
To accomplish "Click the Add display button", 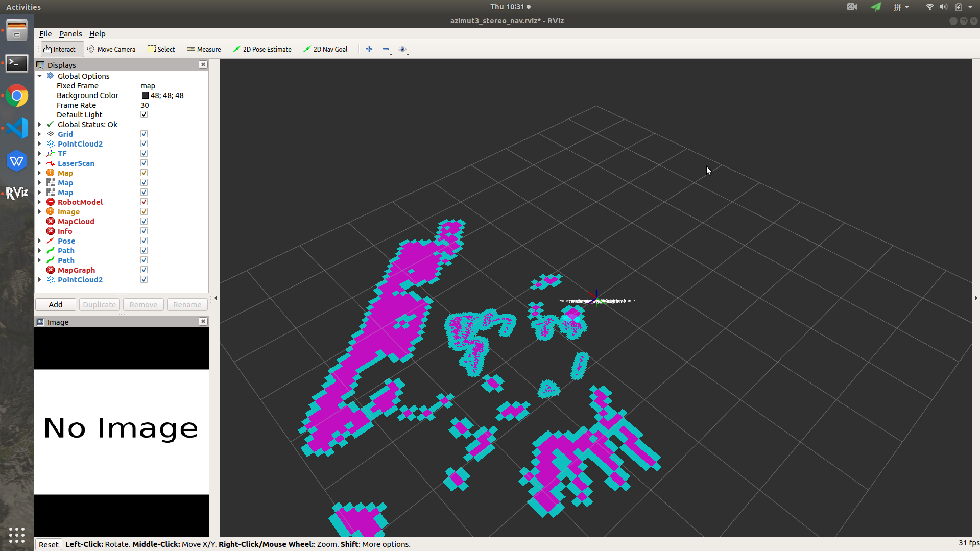I will point(55,304).
